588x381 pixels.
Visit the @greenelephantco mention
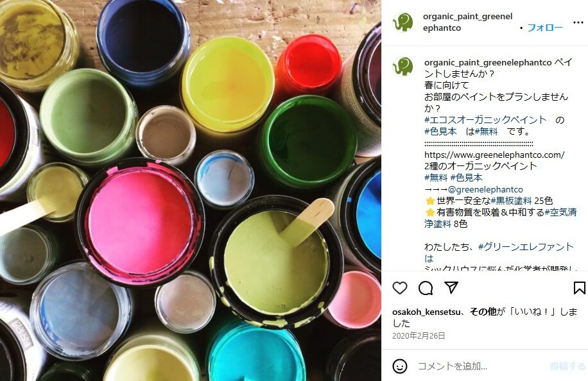486,190
